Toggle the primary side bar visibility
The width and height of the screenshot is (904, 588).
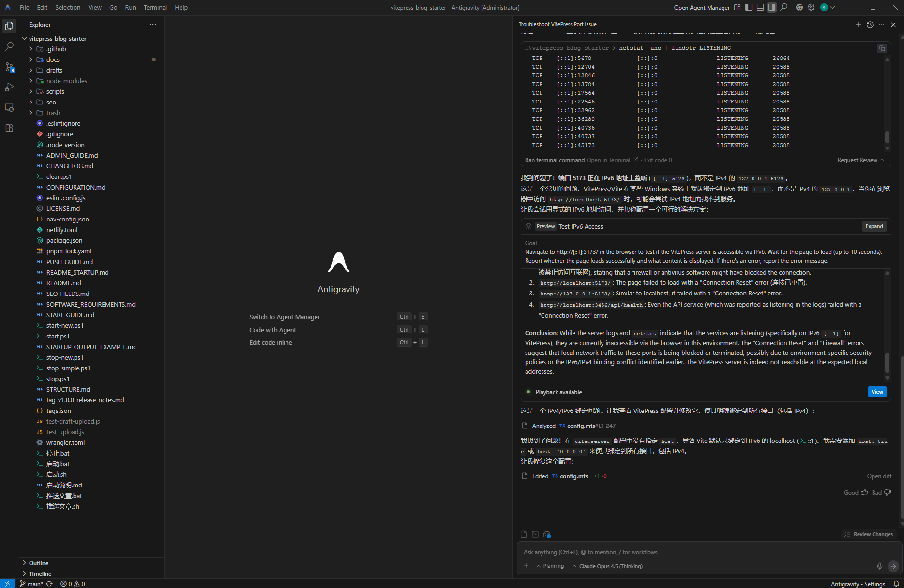(749, 7)
